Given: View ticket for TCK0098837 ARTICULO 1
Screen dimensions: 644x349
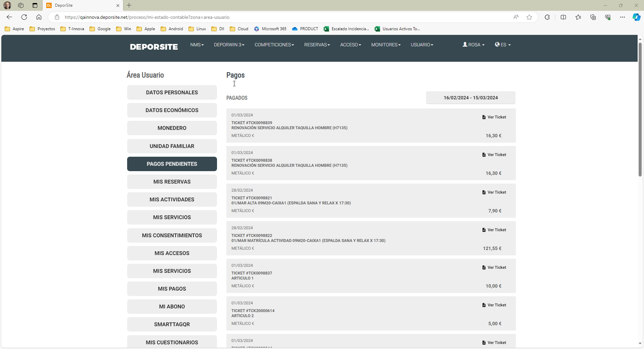Looking at the screenshot, I should click(x=494, y=267).
